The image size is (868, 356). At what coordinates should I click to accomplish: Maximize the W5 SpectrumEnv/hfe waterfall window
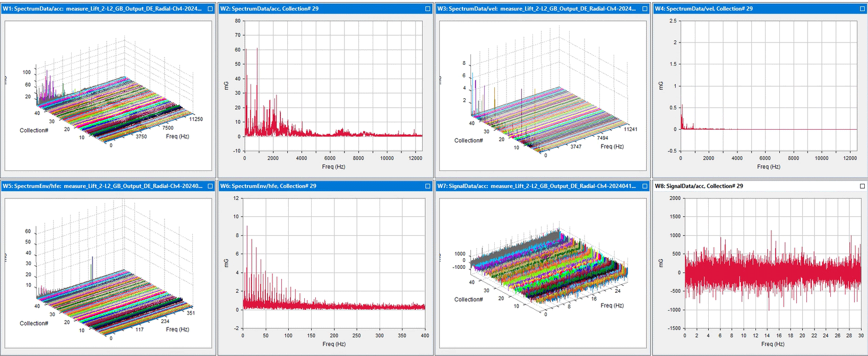210,186
